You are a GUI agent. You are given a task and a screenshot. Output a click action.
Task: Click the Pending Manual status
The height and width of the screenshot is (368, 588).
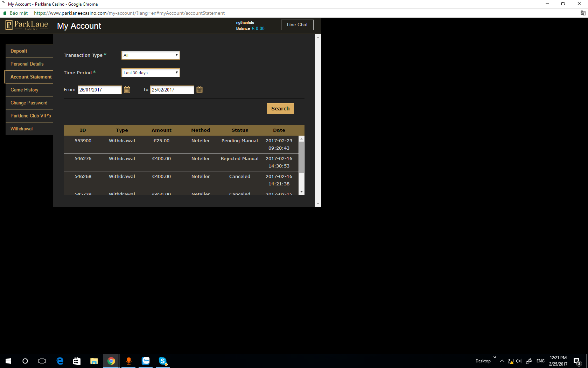[240, 141]
